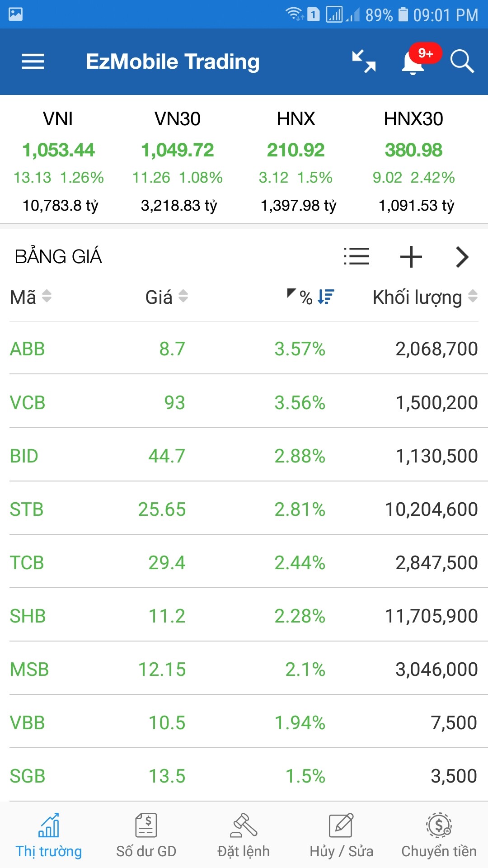Screen dimensions: 488x868
Task: Add a stock with the plus icon
Action: tap(411, 257)
